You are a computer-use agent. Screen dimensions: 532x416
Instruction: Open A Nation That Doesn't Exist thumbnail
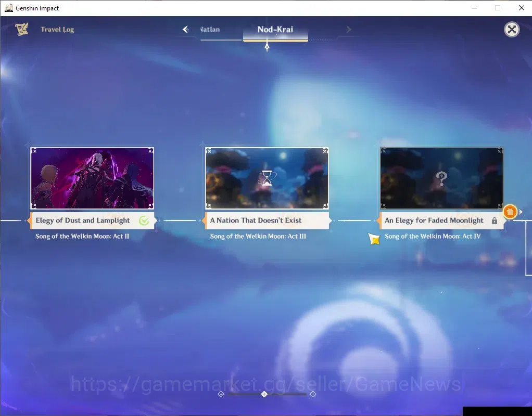267,178
